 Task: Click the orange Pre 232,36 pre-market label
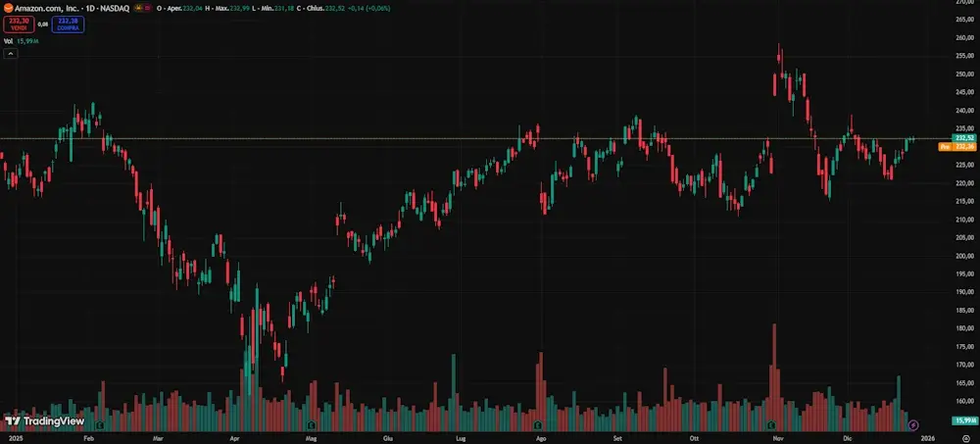[958, 147]
